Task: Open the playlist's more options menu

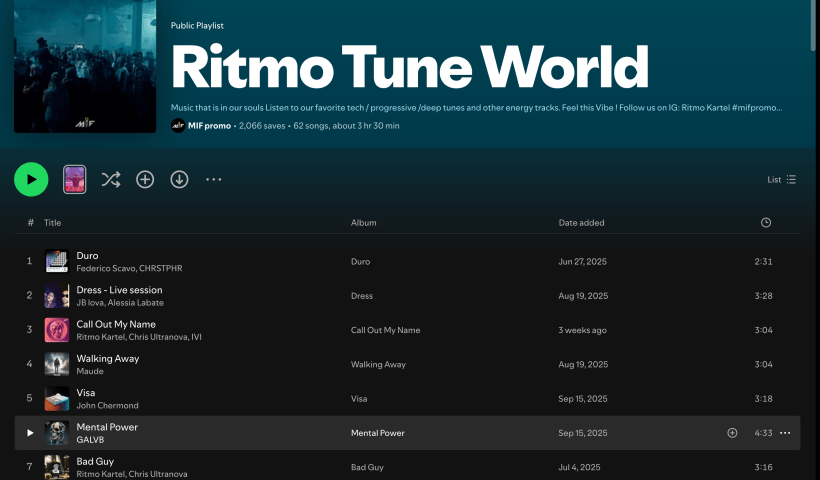Action: pyautogui.click(x=213, y=180)
